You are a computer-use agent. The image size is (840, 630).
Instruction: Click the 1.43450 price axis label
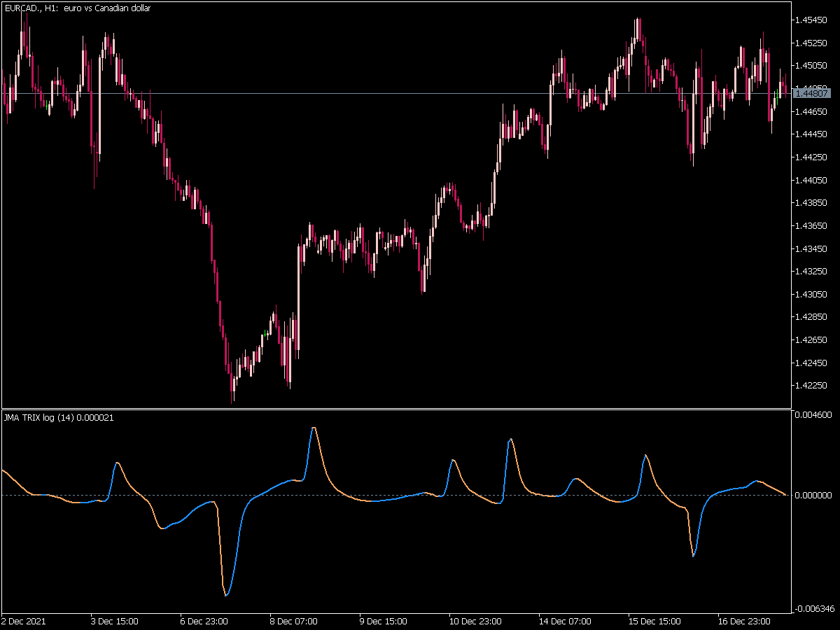pyautogui.click(x=812, y=248)
